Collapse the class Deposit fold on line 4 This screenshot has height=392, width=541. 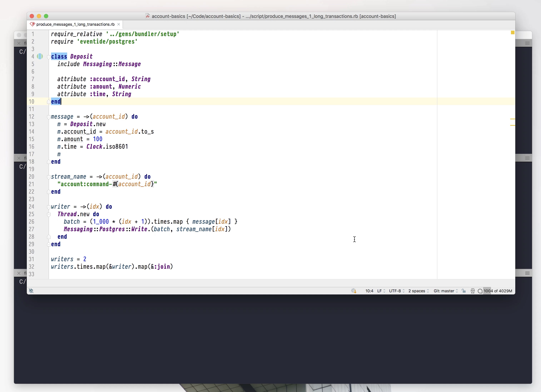tap(49, 57)
